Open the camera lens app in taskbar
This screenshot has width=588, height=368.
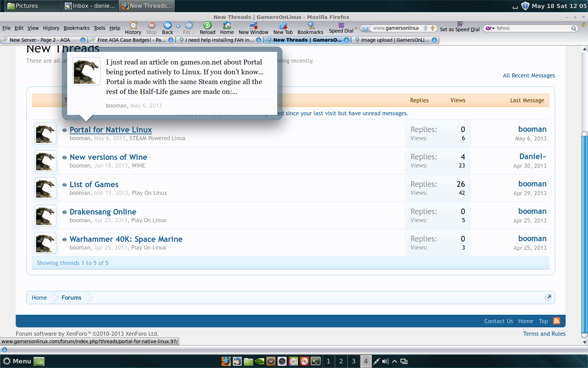pyautogui.click(x=282, y=361)
